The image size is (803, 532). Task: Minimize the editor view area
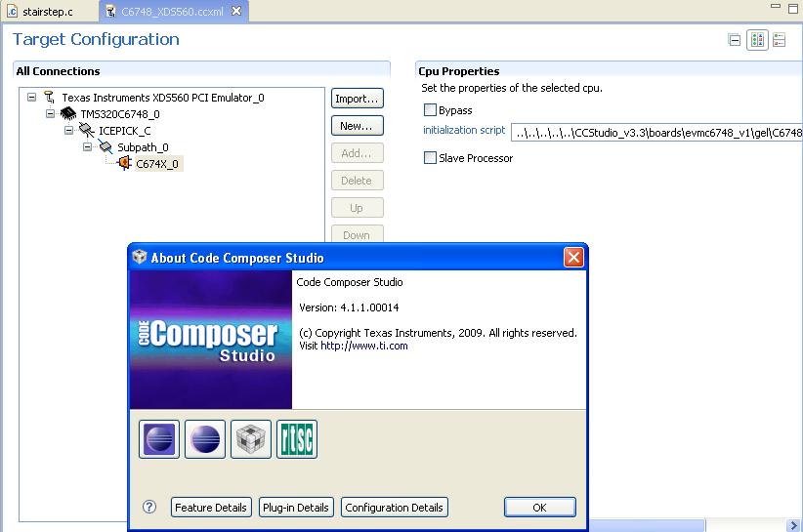point(776,7)
